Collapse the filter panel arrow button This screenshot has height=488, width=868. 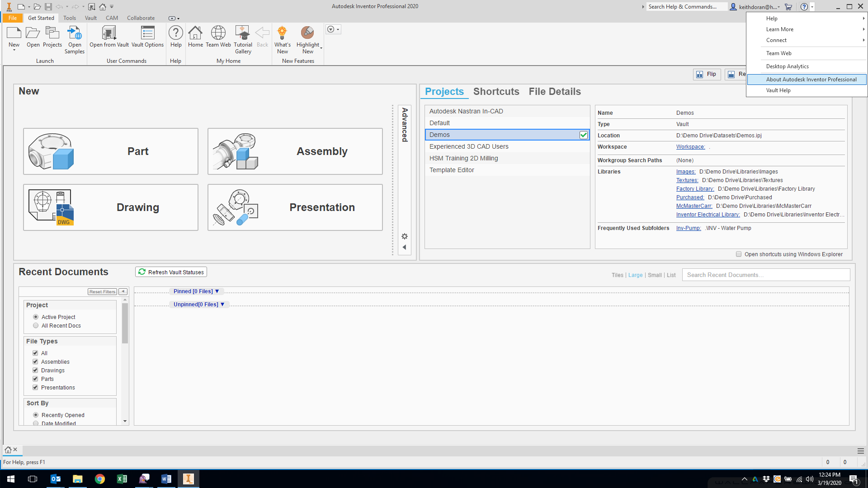click(123, 292)
